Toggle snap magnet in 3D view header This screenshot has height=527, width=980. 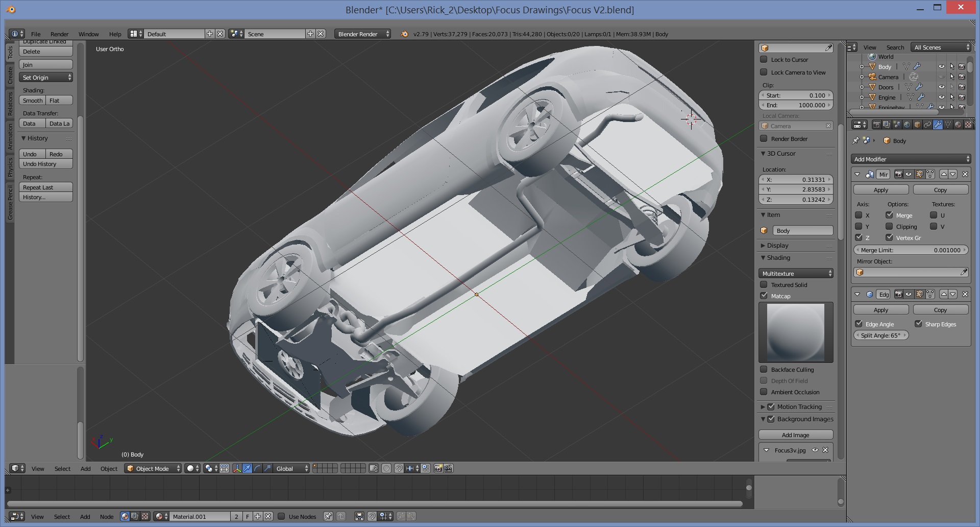tap(399, 468)
